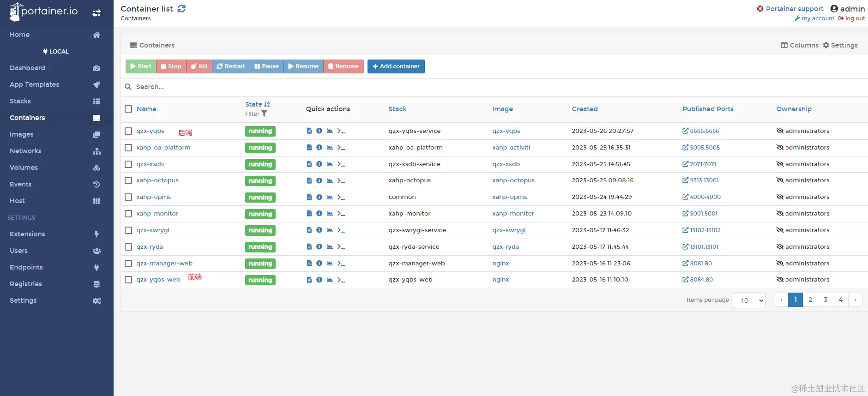Open inspect info icon for xahp-monitor row

point(319,214)
